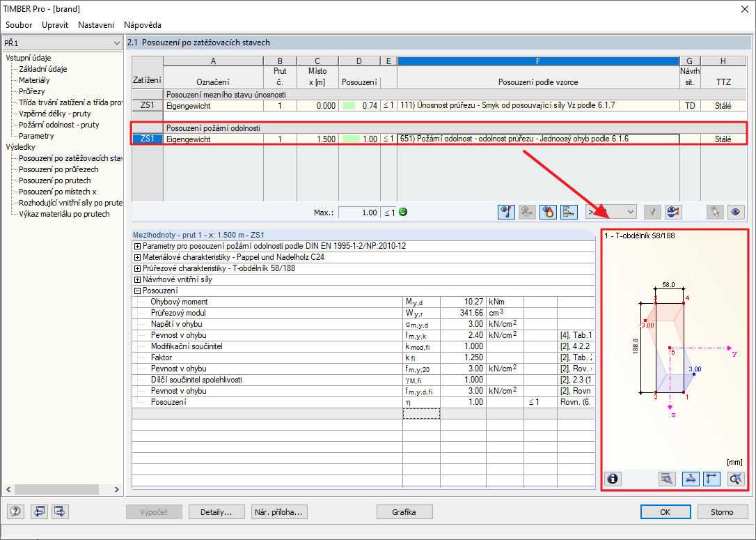
Task: Toggle the color ratio display icon
Action: point(506,212)
